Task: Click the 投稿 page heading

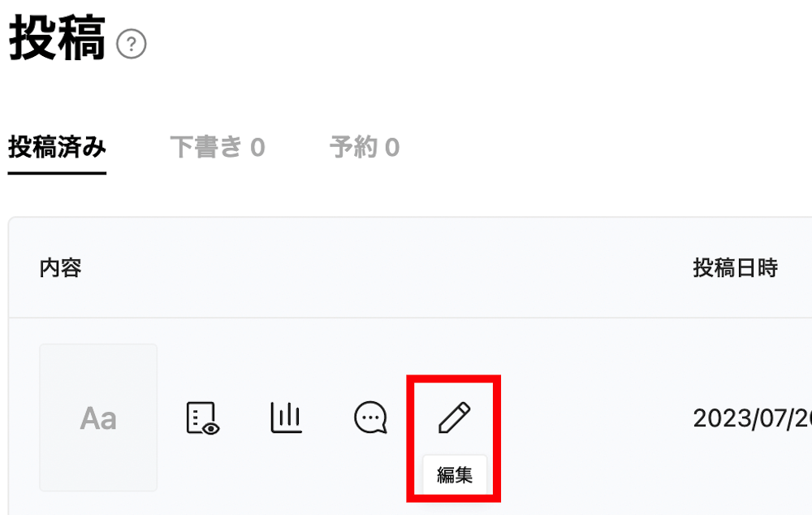Action: point(58,38)
